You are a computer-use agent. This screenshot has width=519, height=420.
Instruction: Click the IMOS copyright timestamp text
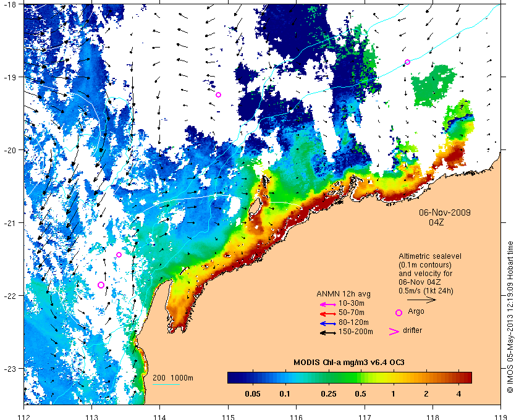pos(510,317)
